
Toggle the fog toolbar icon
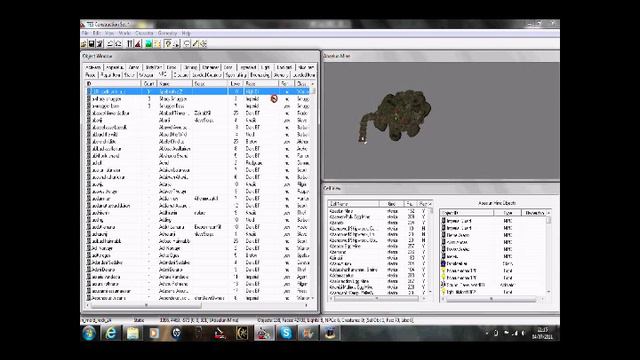(177, 44)
